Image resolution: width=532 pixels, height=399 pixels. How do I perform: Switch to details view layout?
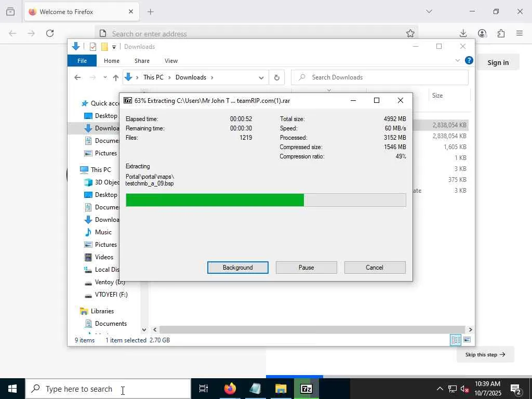coord(455,340)
